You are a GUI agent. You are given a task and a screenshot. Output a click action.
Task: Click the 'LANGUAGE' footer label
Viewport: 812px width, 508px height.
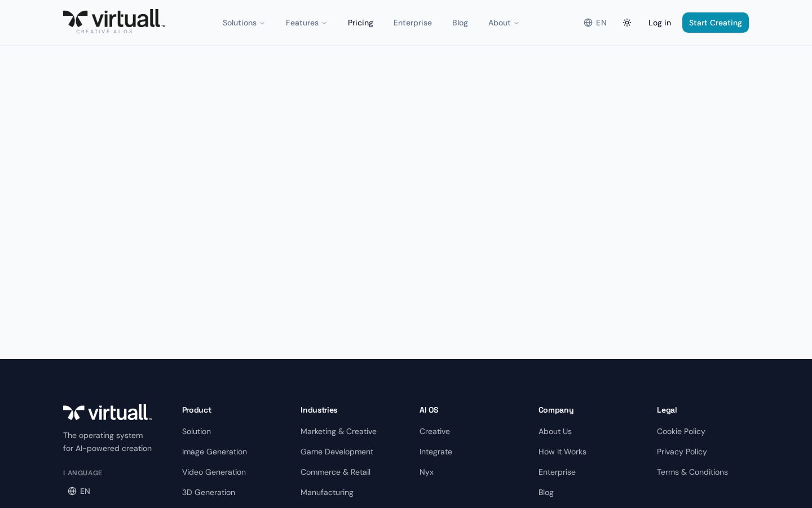click(82, 473)
